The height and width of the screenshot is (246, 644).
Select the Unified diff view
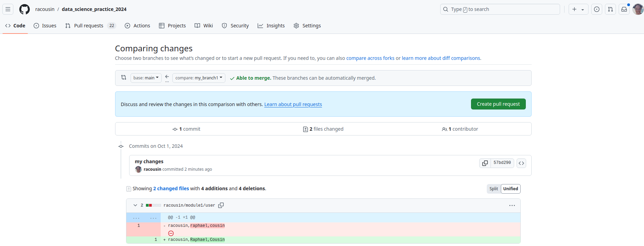pos(510,189)
